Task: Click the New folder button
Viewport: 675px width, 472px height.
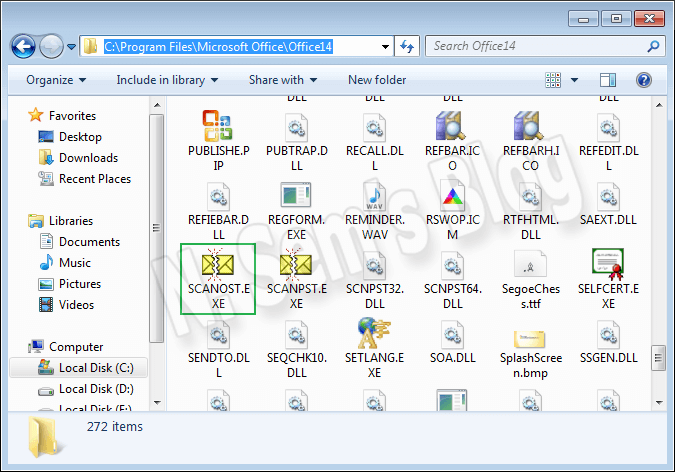Action: point(377,80)
